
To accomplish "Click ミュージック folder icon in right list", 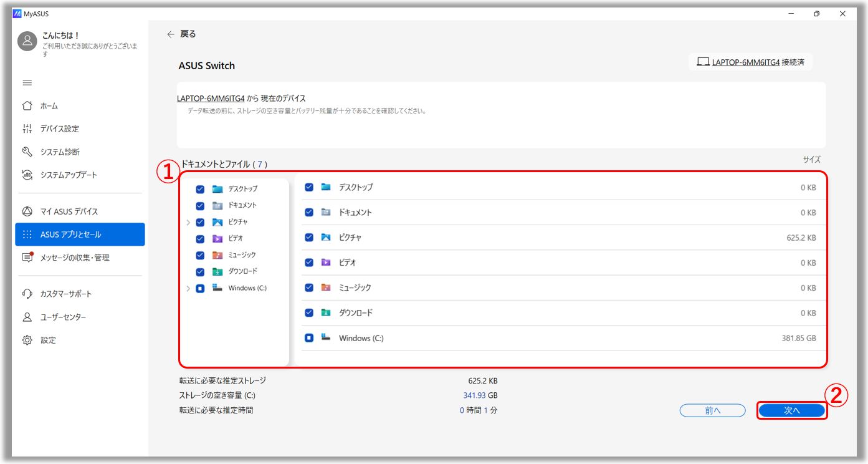I will pyautogui.click(x=326, y=288).
